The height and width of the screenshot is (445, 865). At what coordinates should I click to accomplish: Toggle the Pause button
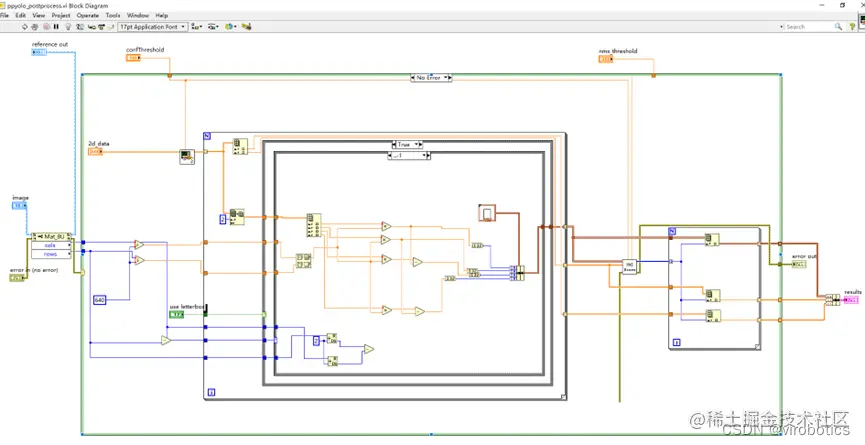[x=56, y=26]
